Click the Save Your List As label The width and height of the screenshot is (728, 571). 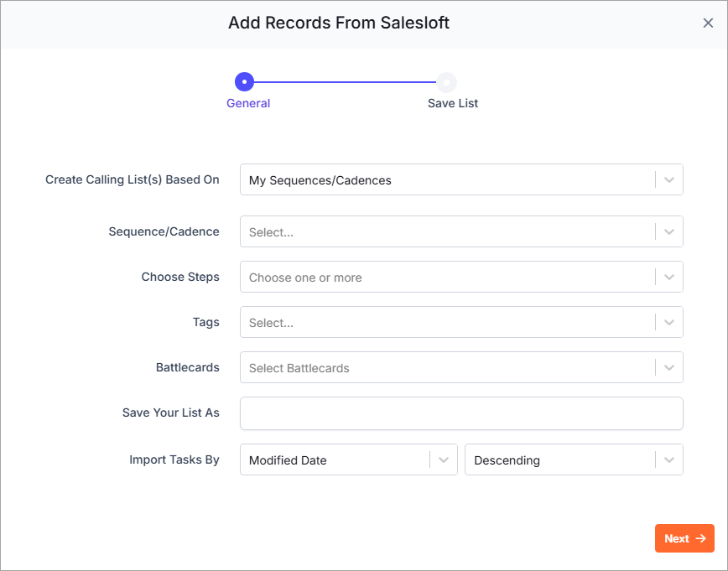171,413
